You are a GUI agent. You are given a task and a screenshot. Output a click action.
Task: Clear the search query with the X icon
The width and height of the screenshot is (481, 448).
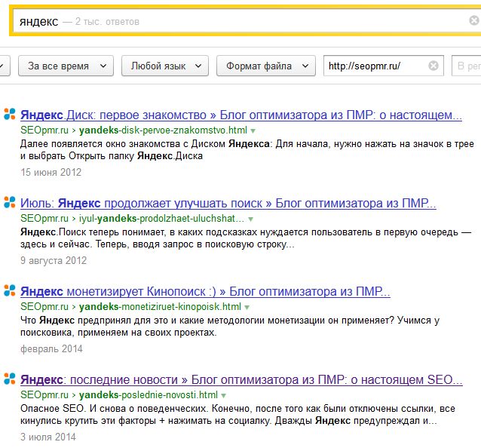(474, 20)
